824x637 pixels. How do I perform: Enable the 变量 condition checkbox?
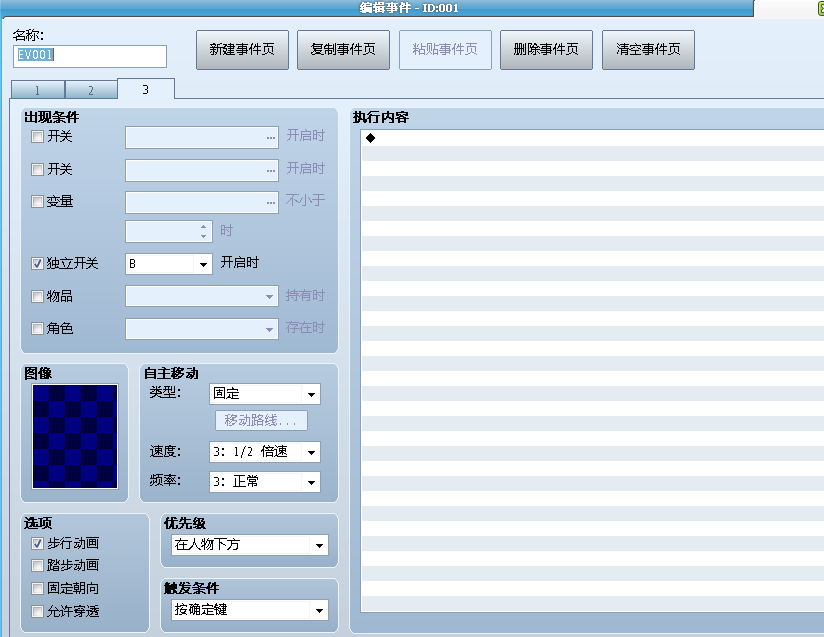[37, 202]
